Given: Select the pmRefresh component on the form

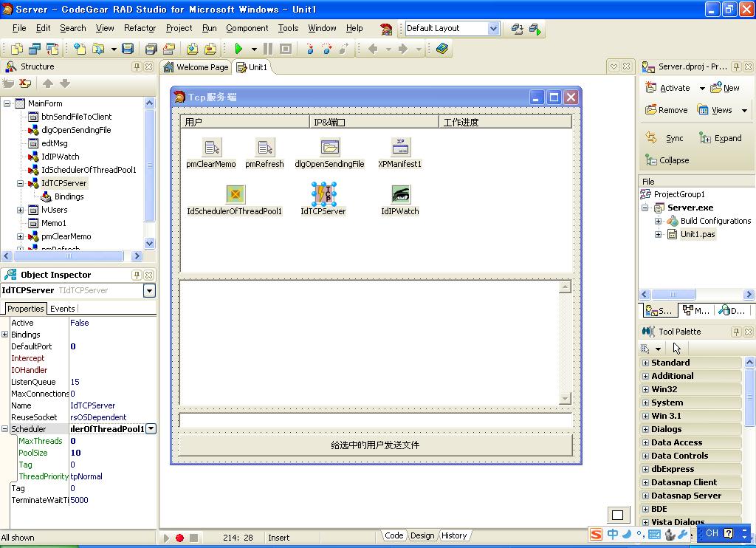Looking at the screenshot, I should click(265, 147).
